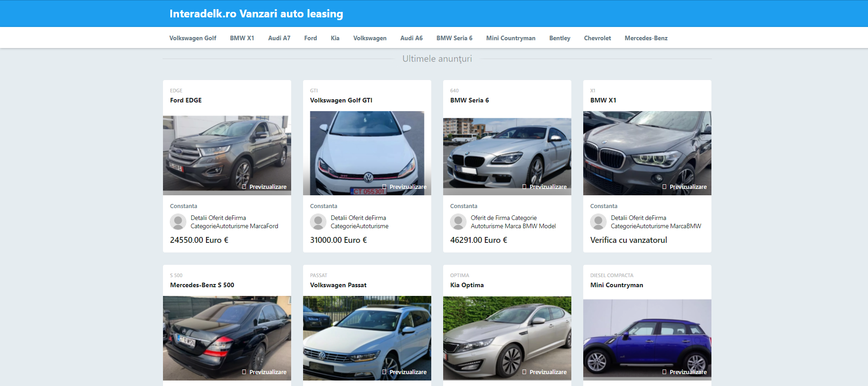868x386 pixels.
Task: Click the Verifica cu vanzatorul price text
Action: coord(628,240)
